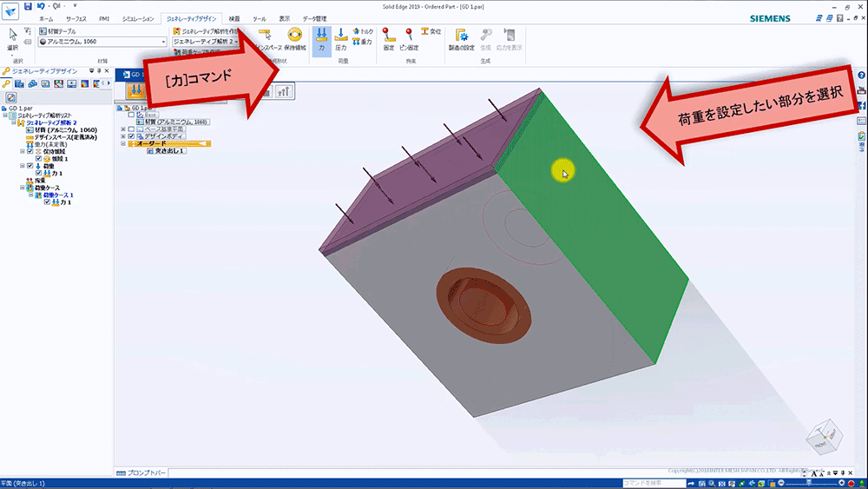Open 製造の設定 manufacturing settings

(x=461, y=41)
